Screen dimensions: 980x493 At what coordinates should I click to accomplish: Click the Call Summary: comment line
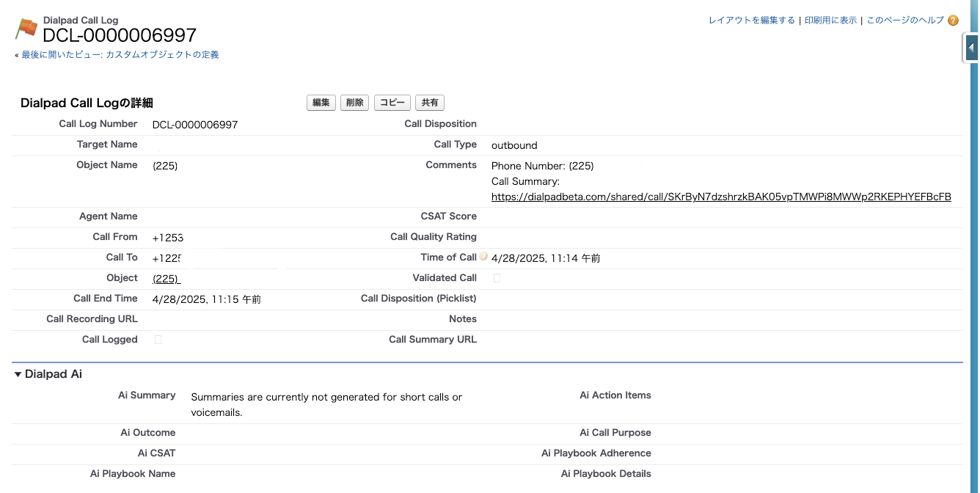(x=525, y=181)
